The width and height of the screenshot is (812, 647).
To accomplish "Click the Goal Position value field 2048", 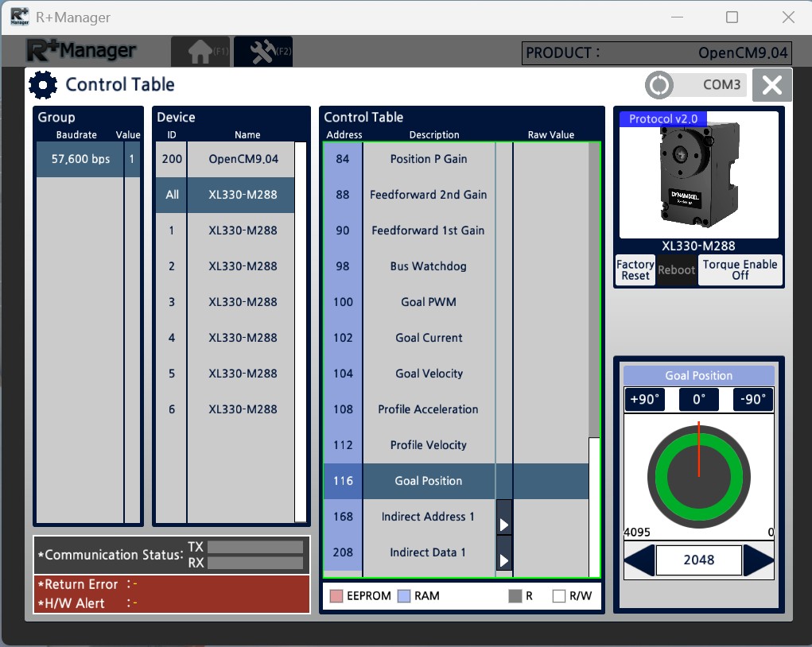I will pyautogui.click(x=699, y=560).
